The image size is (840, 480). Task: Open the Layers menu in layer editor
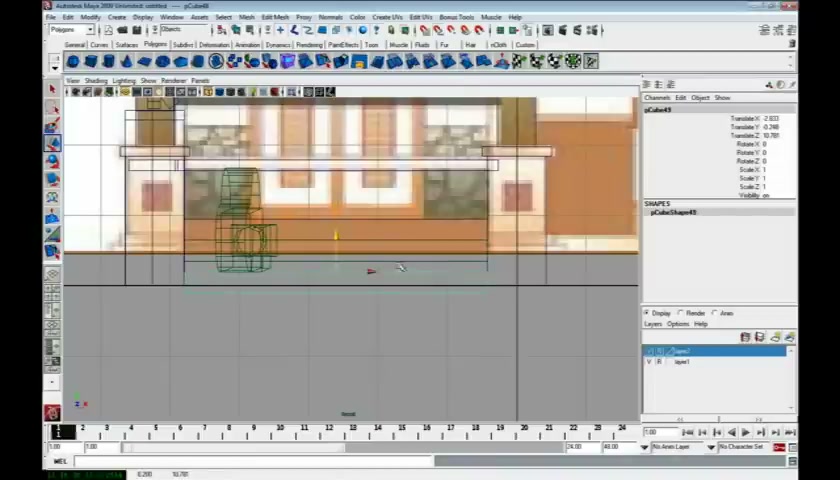pyautogui.click(x=653, y=324)
